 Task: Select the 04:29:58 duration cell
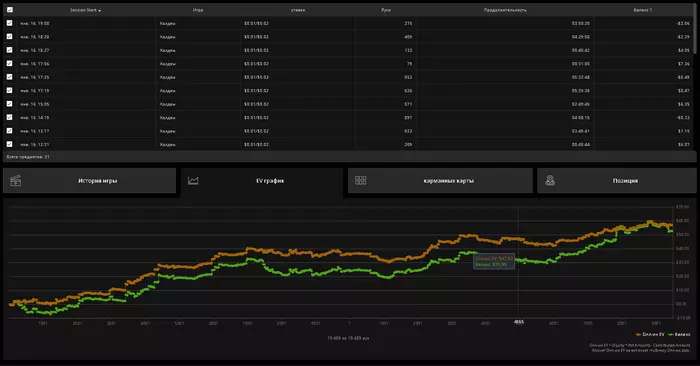[x=580, y=37]
